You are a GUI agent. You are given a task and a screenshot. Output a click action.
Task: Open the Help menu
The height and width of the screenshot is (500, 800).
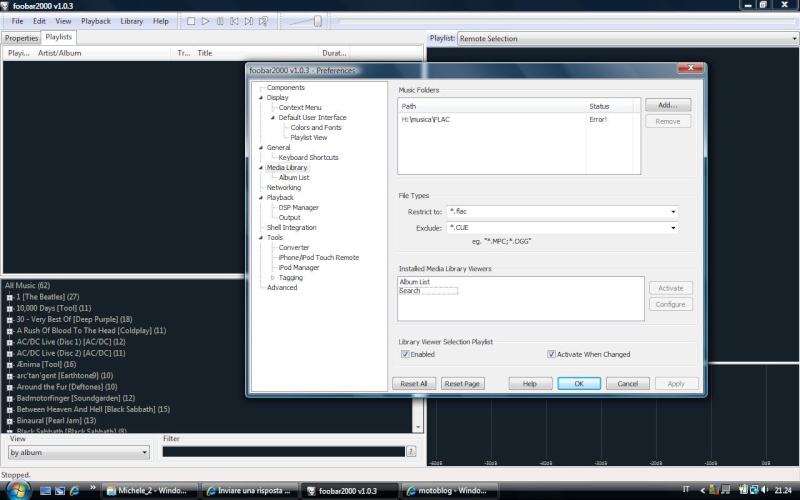click(161, 21)
